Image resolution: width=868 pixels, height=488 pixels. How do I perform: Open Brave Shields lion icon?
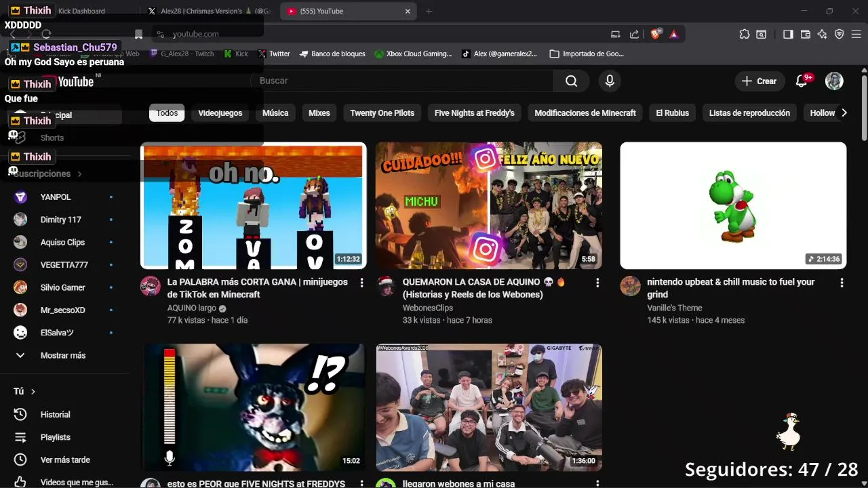656,34
